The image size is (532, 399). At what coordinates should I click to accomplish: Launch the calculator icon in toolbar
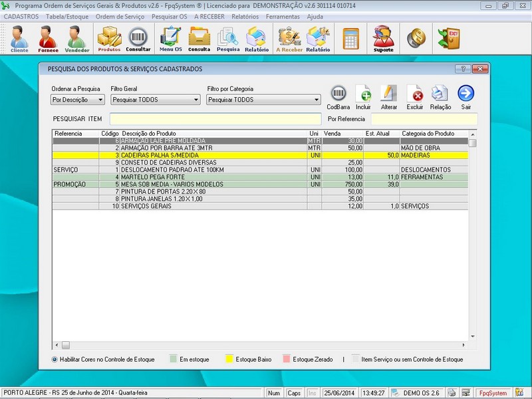pos(350,39)
